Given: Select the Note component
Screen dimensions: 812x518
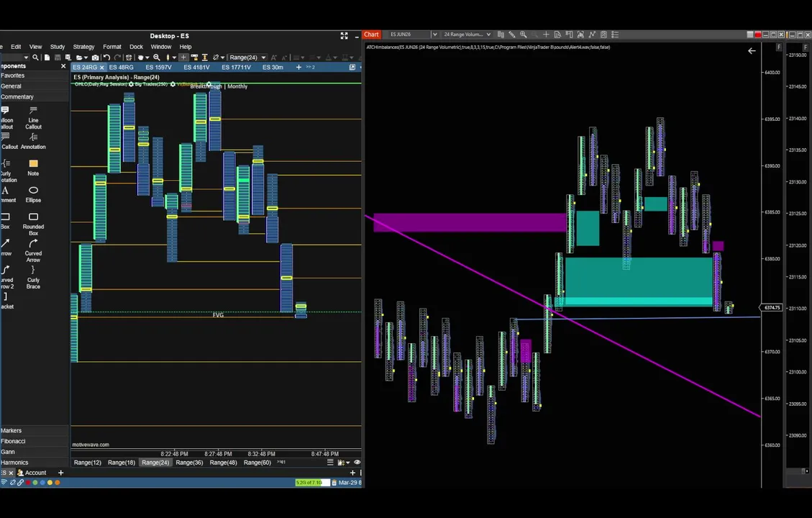Looking at the screenshot, I should click(33, 168).
